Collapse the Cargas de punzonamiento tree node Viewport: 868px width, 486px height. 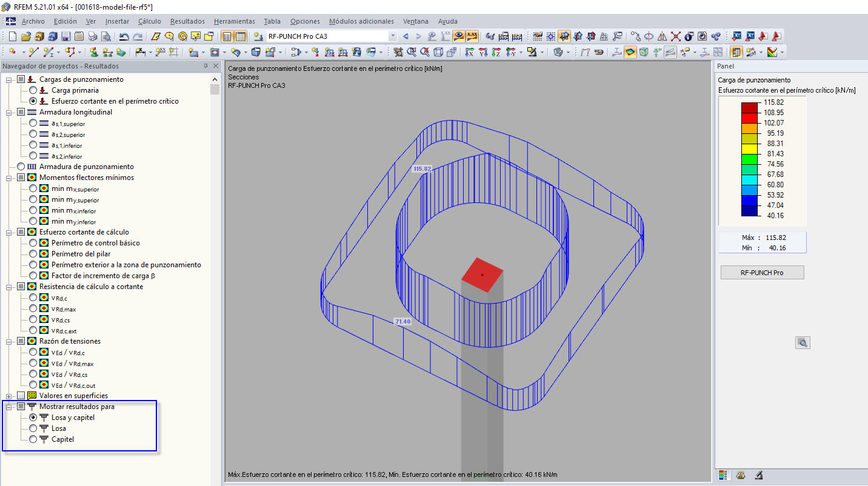pos(9,79)
